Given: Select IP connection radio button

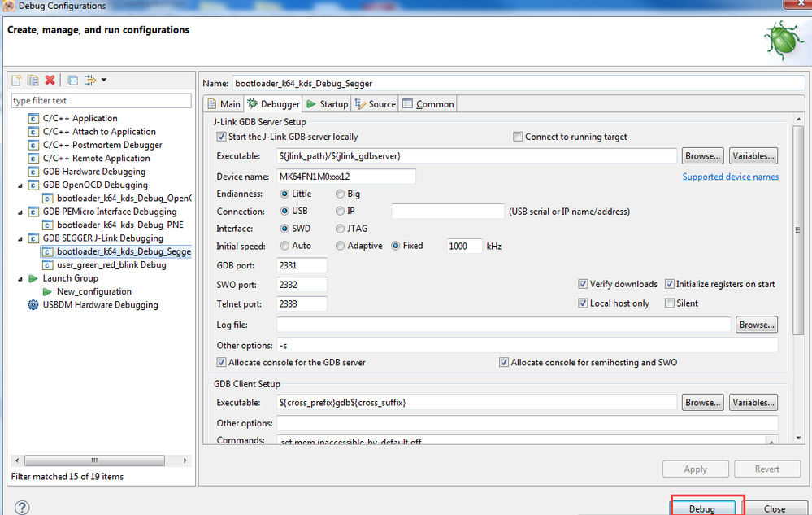Looking at the screenshot, I should (340, 211).
